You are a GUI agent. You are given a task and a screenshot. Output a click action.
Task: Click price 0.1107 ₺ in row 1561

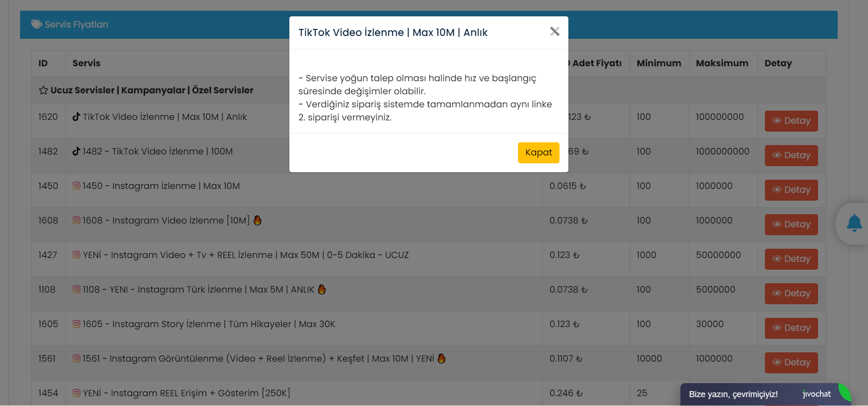[566, 358]
